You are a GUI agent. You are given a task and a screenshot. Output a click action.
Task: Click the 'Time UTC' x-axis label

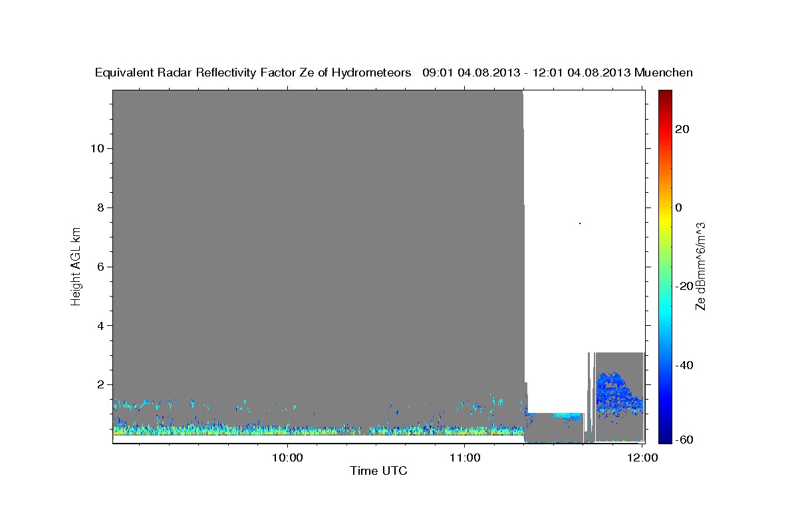(379, 471)
